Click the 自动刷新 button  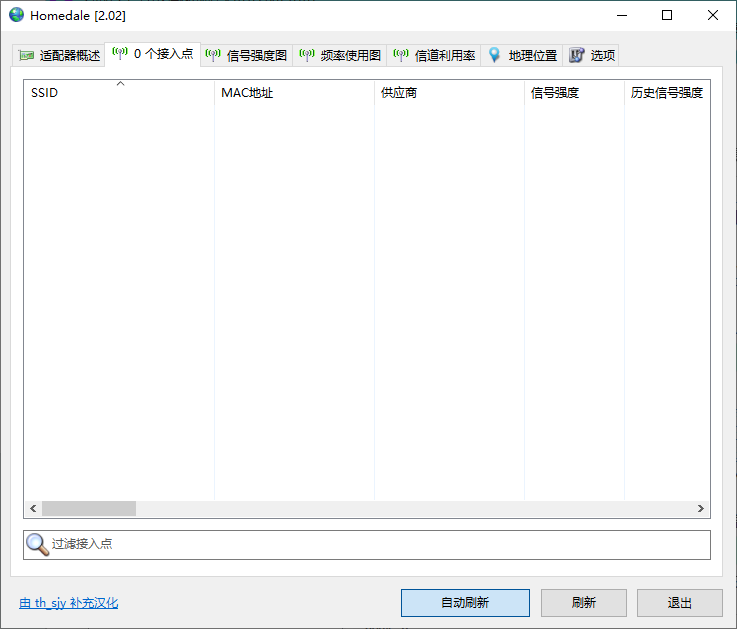(465, 603)
